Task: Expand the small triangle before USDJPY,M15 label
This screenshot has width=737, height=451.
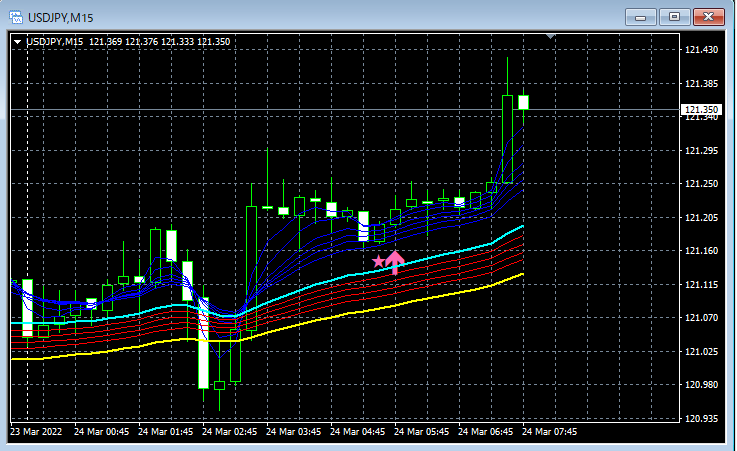Action: pos(17,42)
